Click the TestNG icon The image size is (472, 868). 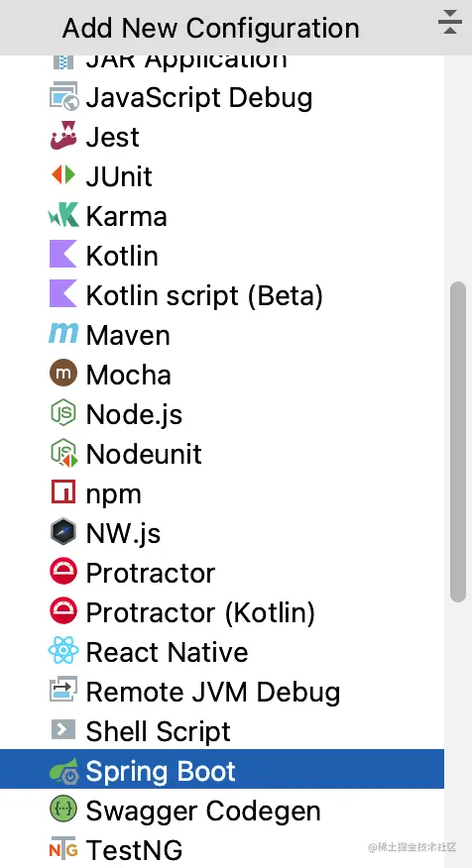point(63,849)
